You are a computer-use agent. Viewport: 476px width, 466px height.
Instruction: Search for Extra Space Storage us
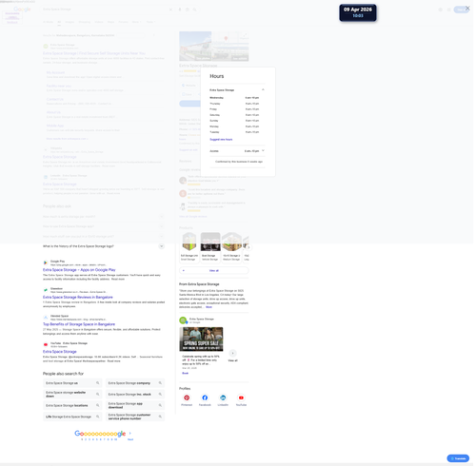(72, 383)
